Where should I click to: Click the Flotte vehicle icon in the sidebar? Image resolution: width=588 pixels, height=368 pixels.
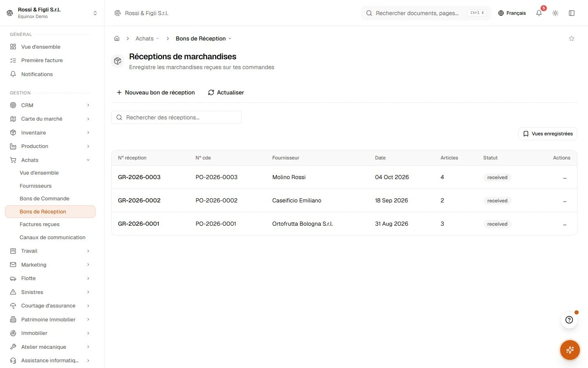(x=13, y=278)
